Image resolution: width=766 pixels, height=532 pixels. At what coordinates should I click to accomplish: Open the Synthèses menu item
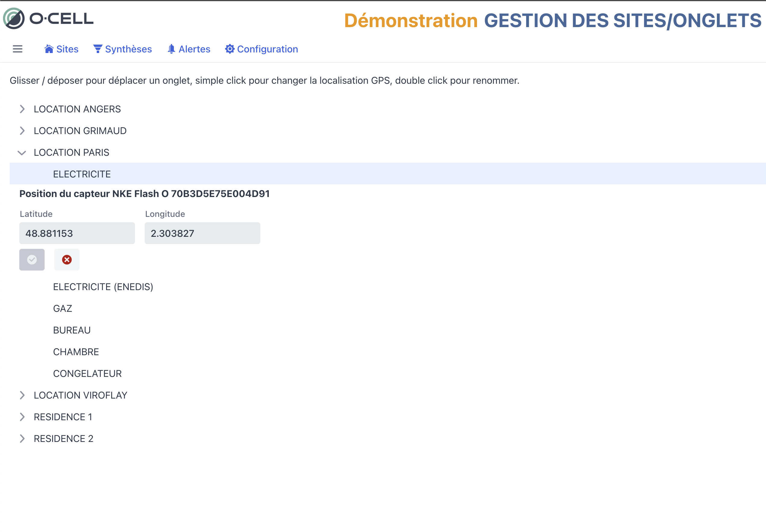tap(128, 49)
